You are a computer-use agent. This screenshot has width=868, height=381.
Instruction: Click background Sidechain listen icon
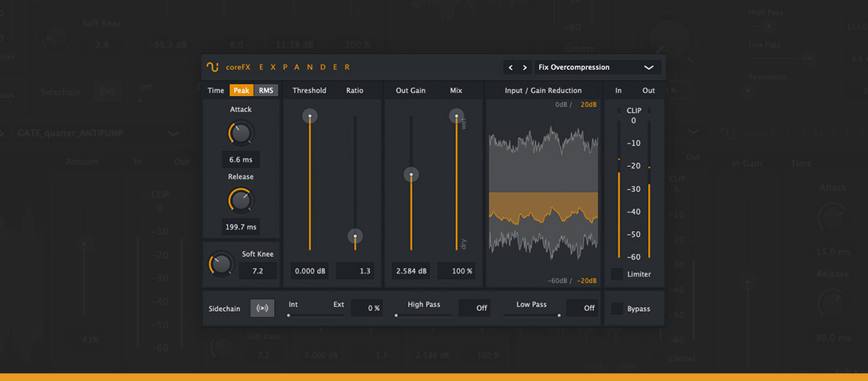(107, 92)
